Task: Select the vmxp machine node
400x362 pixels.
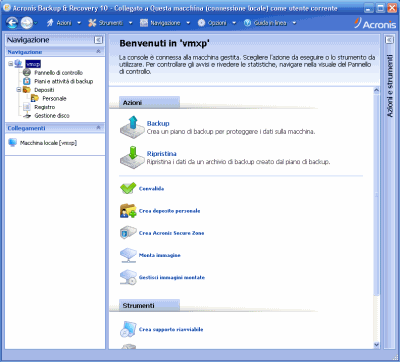Action: pos(33,64)
